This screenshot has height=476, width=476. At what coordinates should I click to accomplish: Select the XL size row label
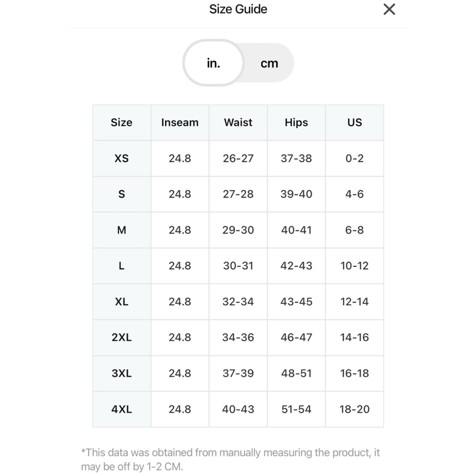point(121,301)
